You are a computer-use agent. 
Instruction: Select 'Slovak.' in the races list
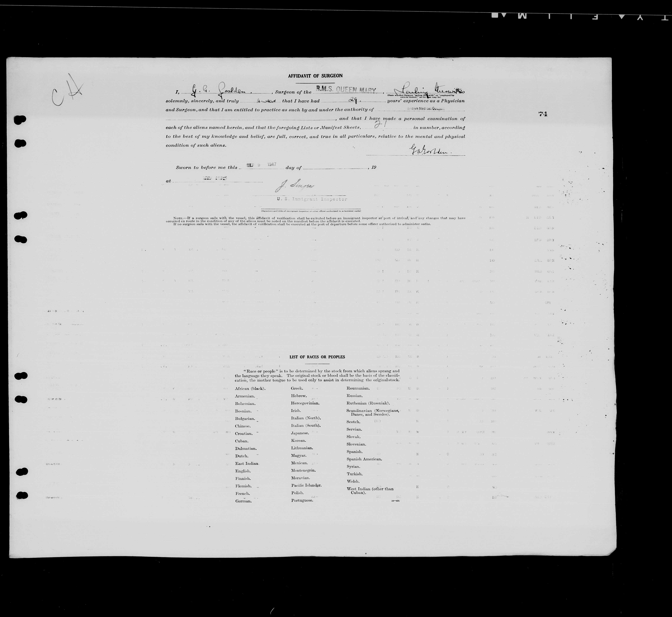(353, 437)
